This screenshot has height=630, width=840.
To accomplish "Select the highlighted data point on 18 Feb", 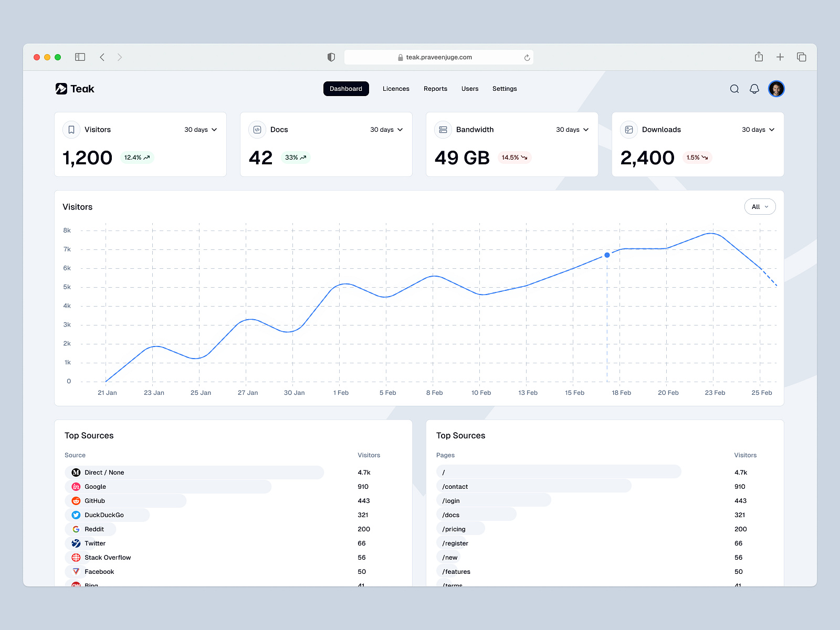I will 607,255.
